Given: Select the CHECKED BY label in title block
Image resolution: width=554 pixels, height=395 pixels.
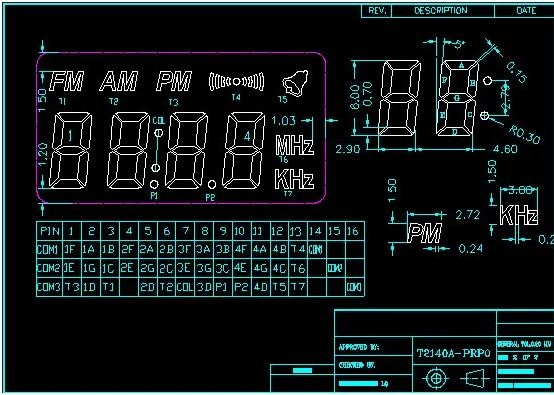Looking at the screenshot, I should (x=357, y=366).
